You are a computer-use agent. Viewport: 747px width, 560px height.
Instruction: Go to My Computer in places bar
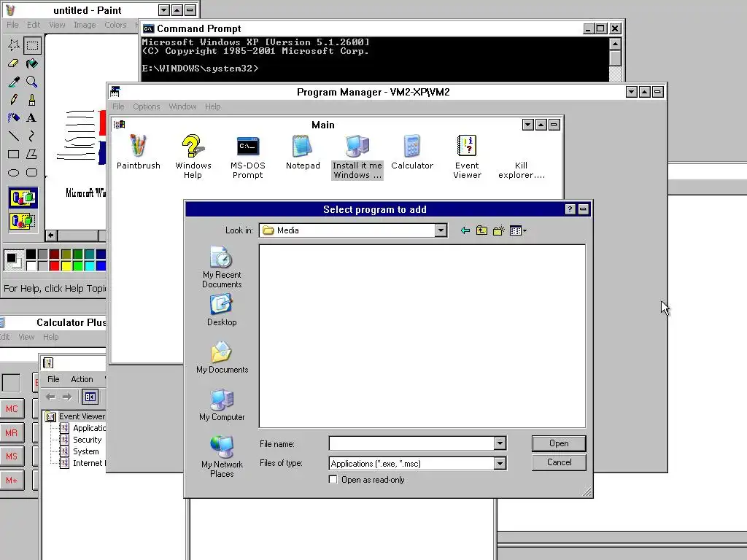(x=222, y=405)
